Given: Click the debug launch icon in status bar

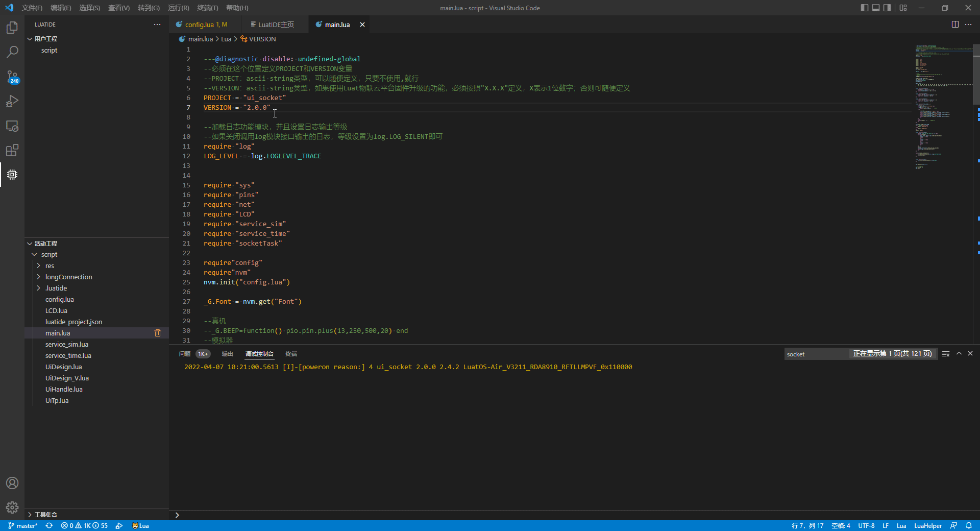Looking at the screenshot, I should click(119, 525).
